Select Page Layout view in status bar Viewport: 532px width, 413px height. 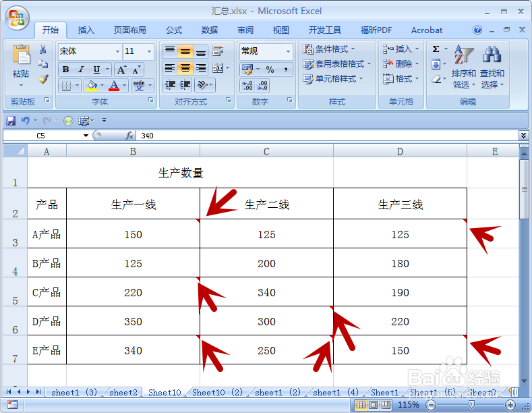click(x=374, y=405)
